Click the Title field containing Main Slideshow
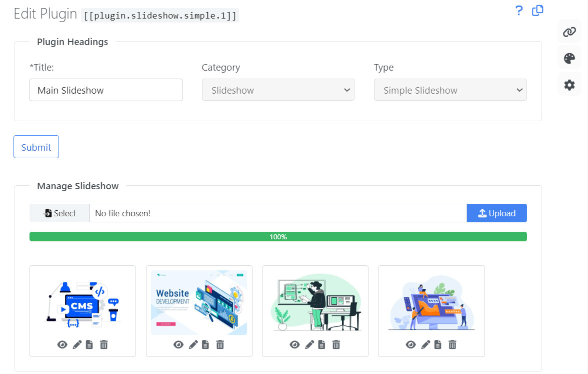The width and height of the screenshot is (588, 374). [x=106, y=90]
